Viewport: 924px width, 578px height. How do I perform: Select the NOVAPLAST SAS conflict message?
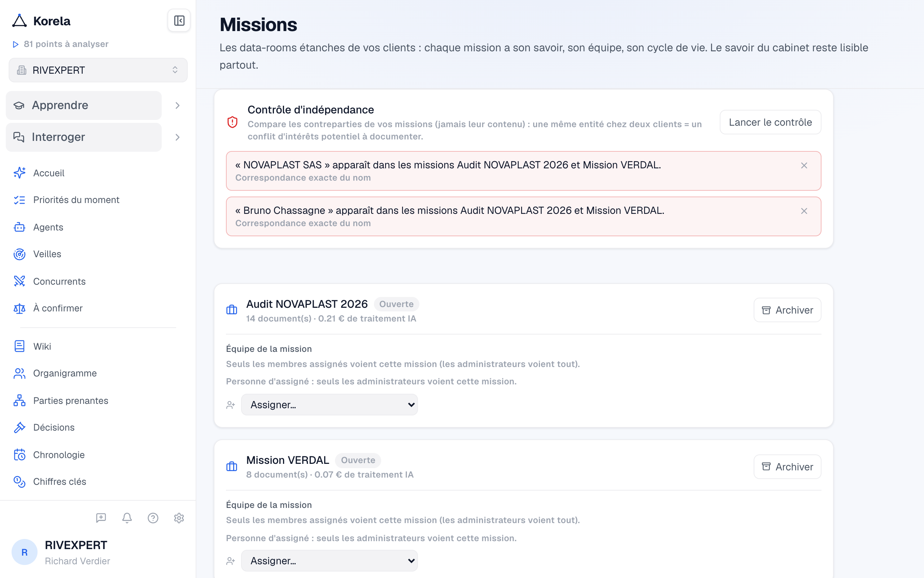click(x=448, y=165)
